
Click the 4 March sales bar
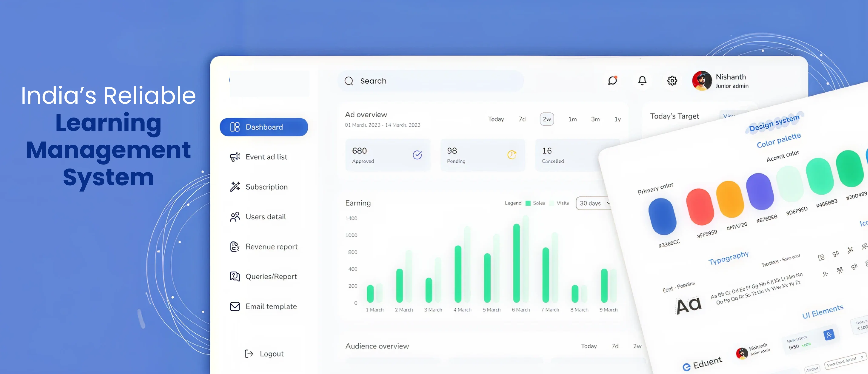[x=458, y=274]
